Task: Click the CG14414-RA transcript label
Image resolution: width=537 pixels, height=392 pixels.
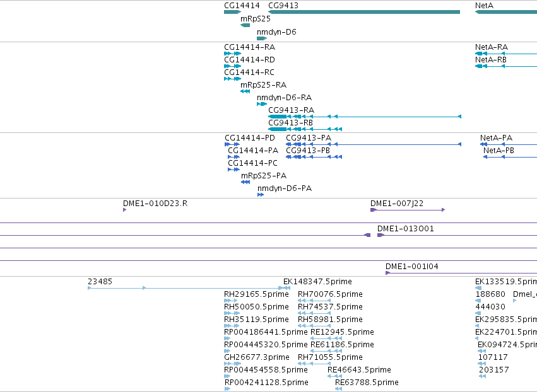Action: [249, 47]
